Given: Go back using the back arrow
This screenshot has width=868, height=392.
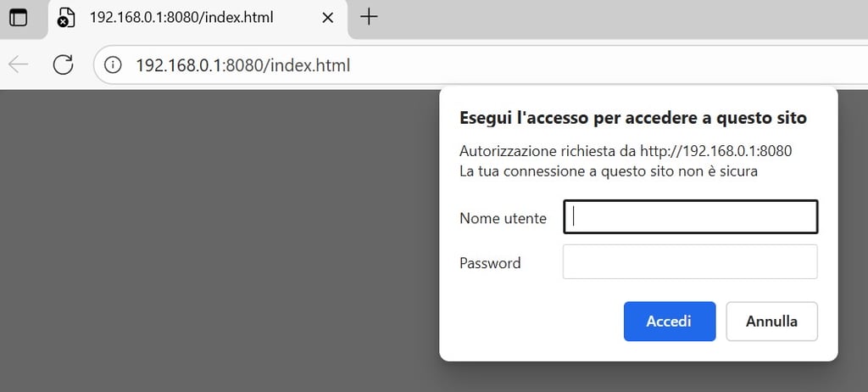Looking at the screenshot, I should point(19,64).
